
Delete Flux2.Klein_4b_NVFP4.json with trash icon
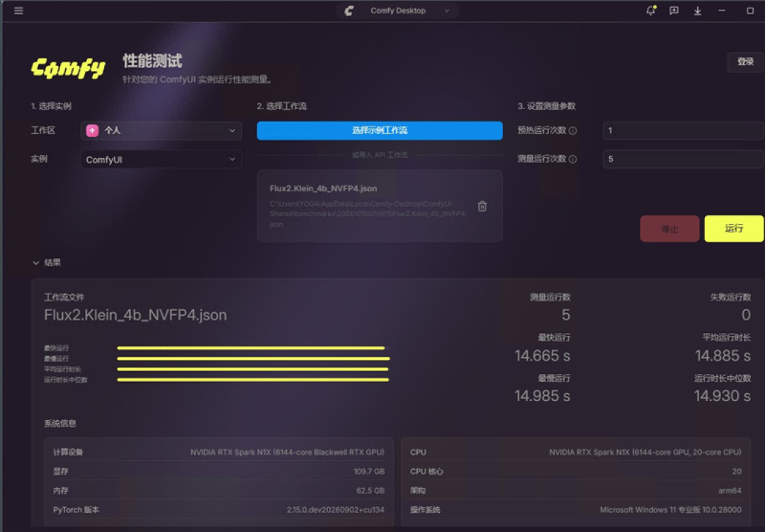point(482,206)
